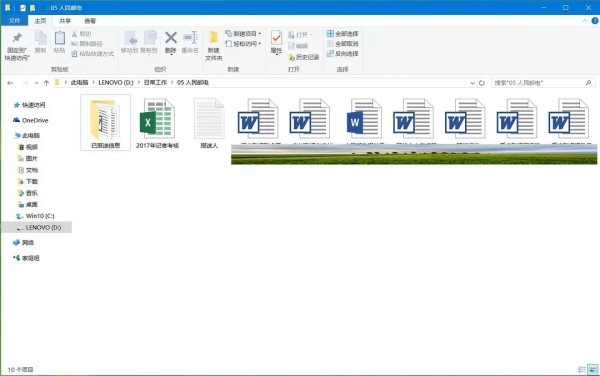Click the Open (打开) ribbon button
This screenshot has height=376, width=600.
coord(300,35)
